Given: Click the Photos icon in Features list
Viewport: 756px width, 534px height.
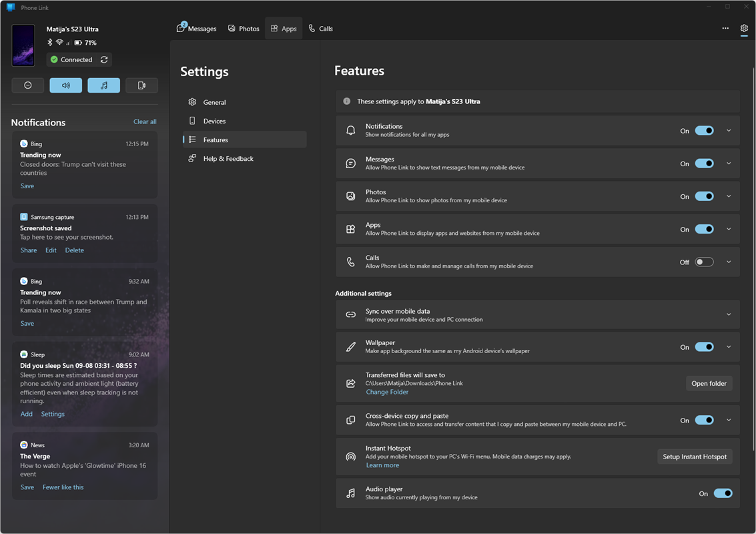Looking at the screenshot, I should (x=351, y=196).
